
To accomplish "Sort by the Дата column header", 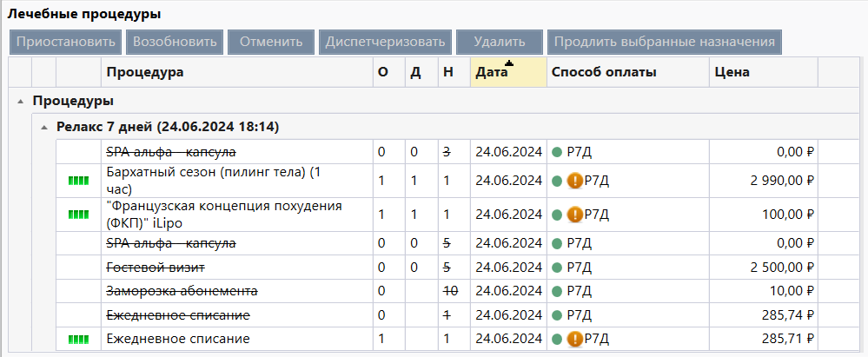I will click(x=492, y=72).
